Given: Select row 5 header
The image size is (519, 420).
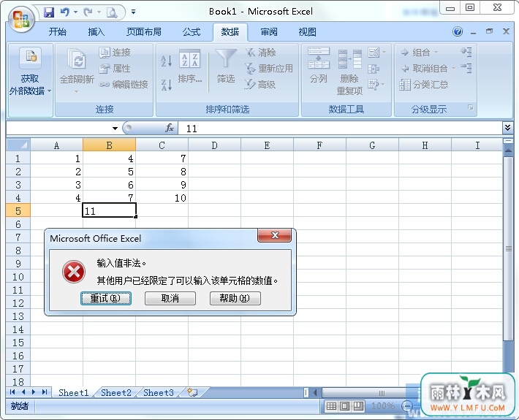Looking at the screenshot, I should pyautogui.click(x=18, y=211).
